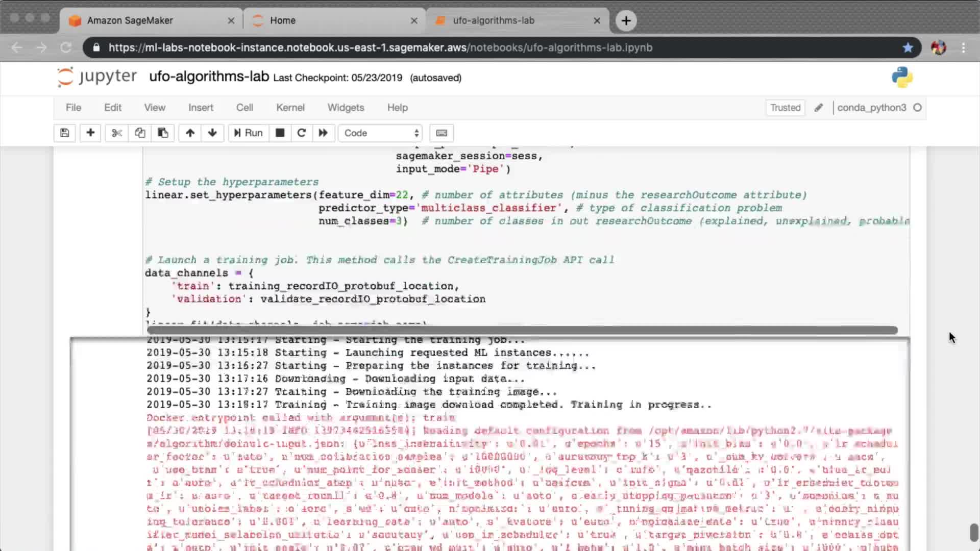Open the Cell menu
The height and width of the screenshot is (551, 980).
pyautogui.click(x=244, y=108)
